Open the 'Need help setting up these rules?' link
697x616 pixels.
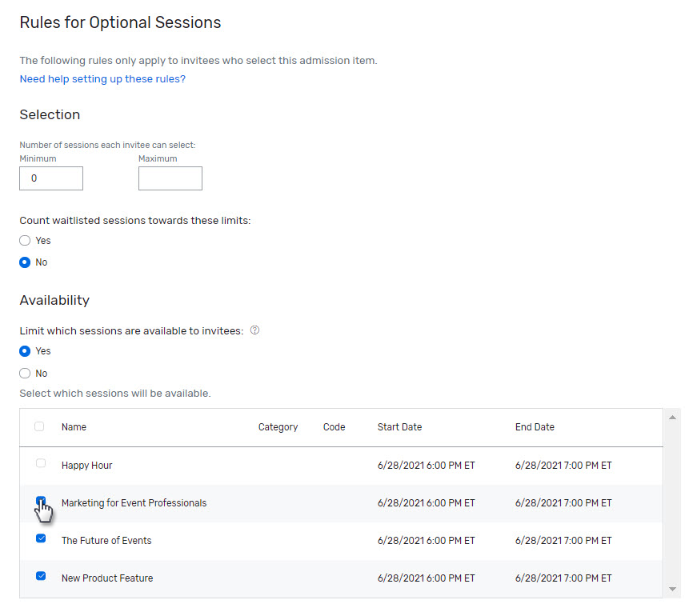tap(102, 78)
